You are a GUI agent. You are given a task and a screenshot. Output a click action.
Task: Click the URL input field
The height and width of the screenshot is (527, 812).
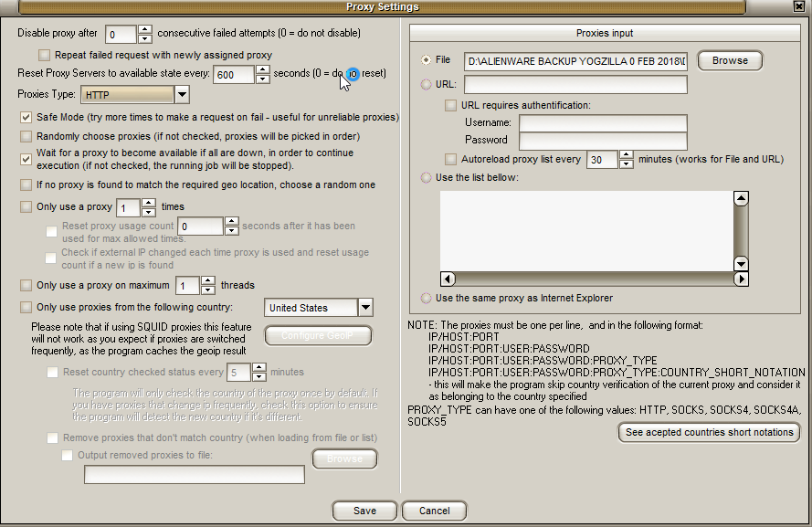pos(575,84)
